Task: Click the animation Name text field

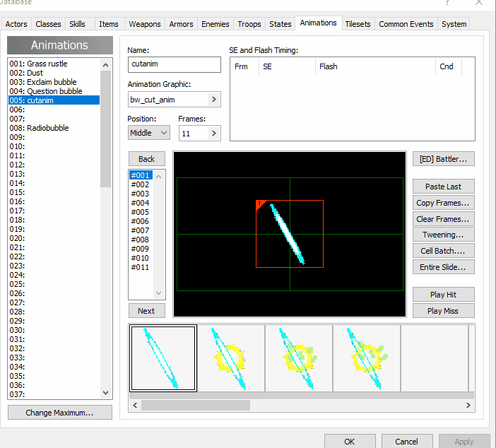Action: (x=175, y=64)
